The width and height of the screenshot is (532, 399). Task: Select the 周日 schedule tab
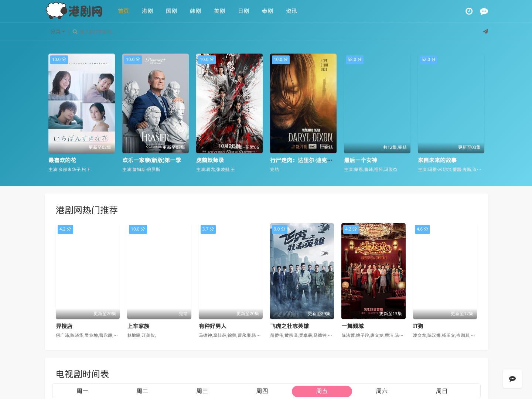pos(441,391)
